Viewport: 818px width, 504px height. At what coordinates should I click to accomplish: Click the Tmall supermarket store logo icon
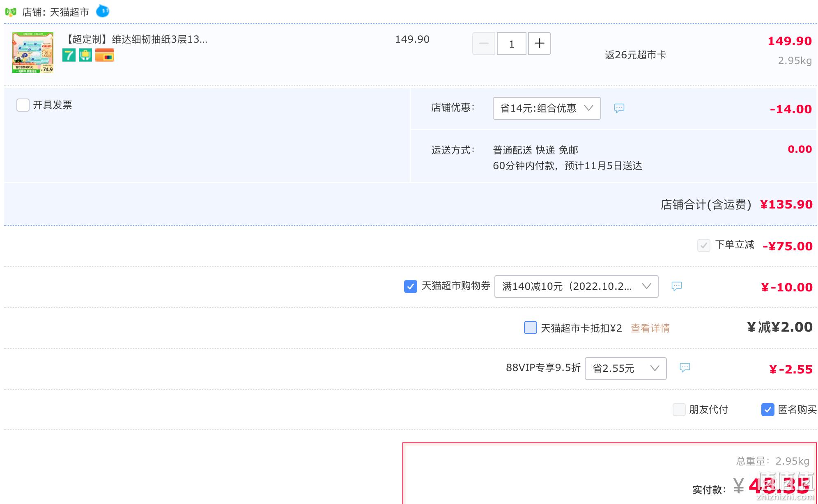10,12
